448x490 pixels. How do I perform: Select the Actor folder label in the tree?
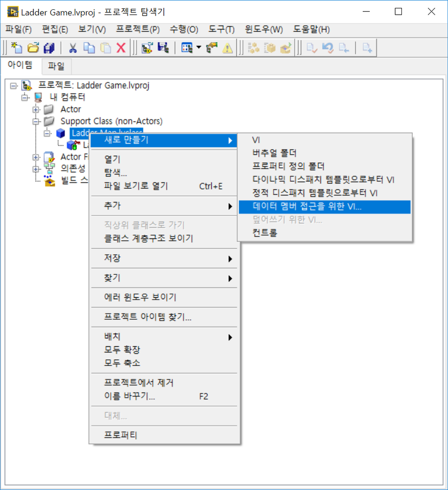(x=71, y=109)
